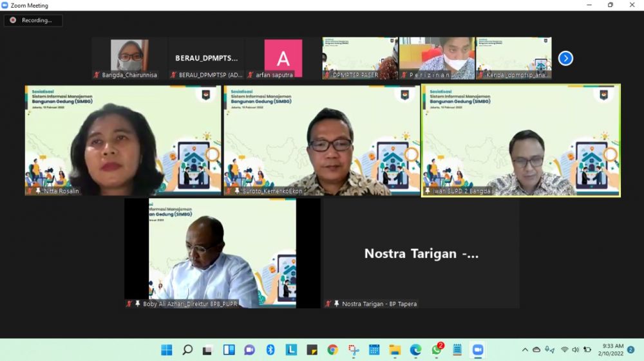Click pin icon on Iwan SUPD 2 Bangda
The height and width of the screenshot is (361, 644).
[x=427, y=191]
